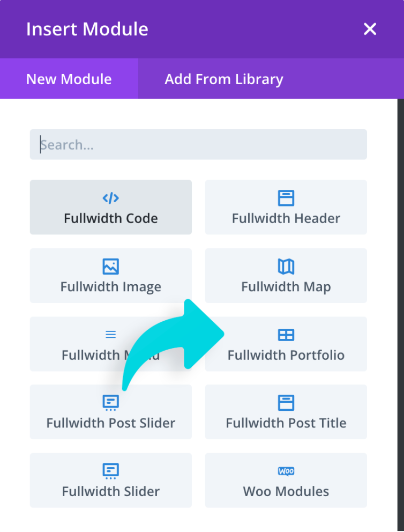This screenshot has height=532, width=404.
Task: Choose the Fullwidth Image module icon
Action: tap(110, 265)
